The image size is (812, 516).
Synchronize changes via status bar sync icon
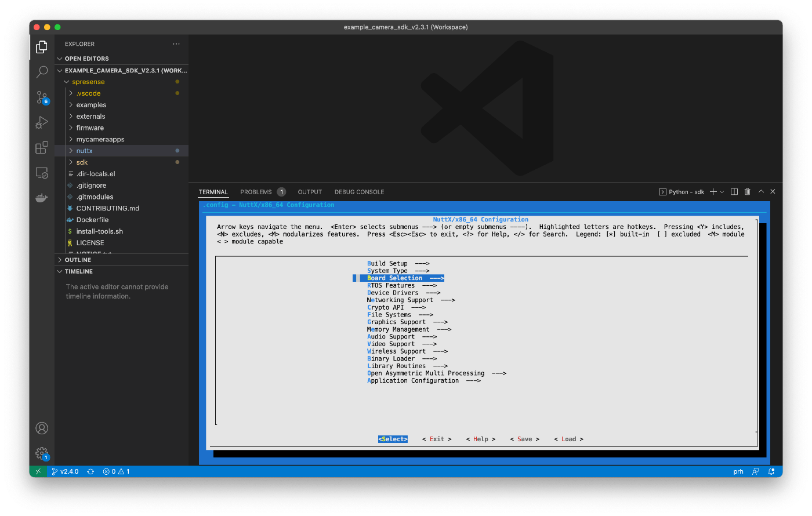click(x=90, y=471)
